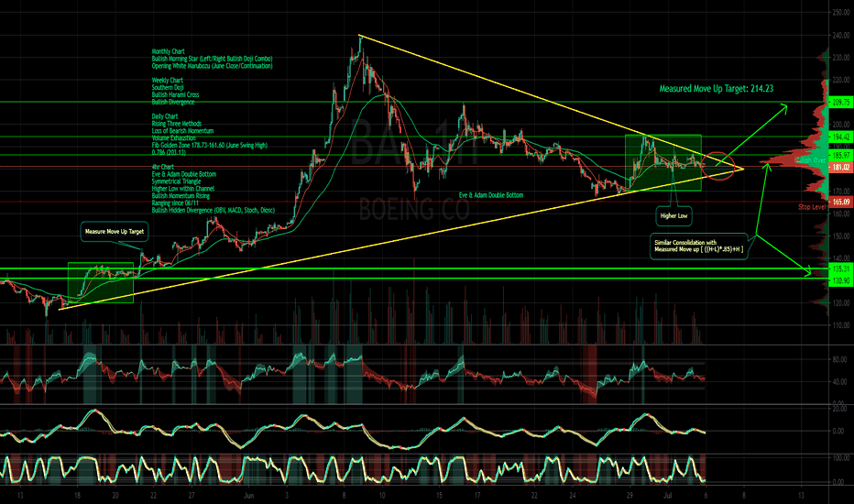The image size is (854, 504).
Task: Click the red 181.02 current price label
Action: tap(840, 168)
